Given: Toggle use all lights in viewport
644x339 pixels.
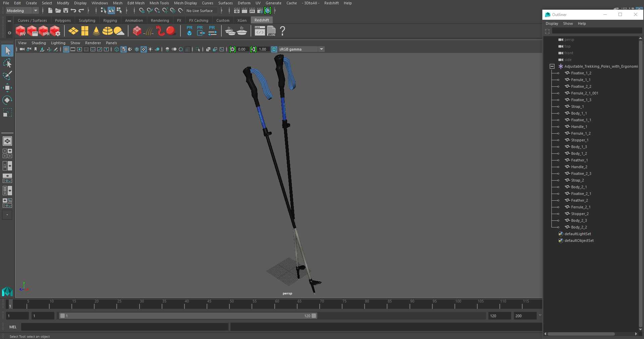Looking at the screenshot, I should point(150,49).
